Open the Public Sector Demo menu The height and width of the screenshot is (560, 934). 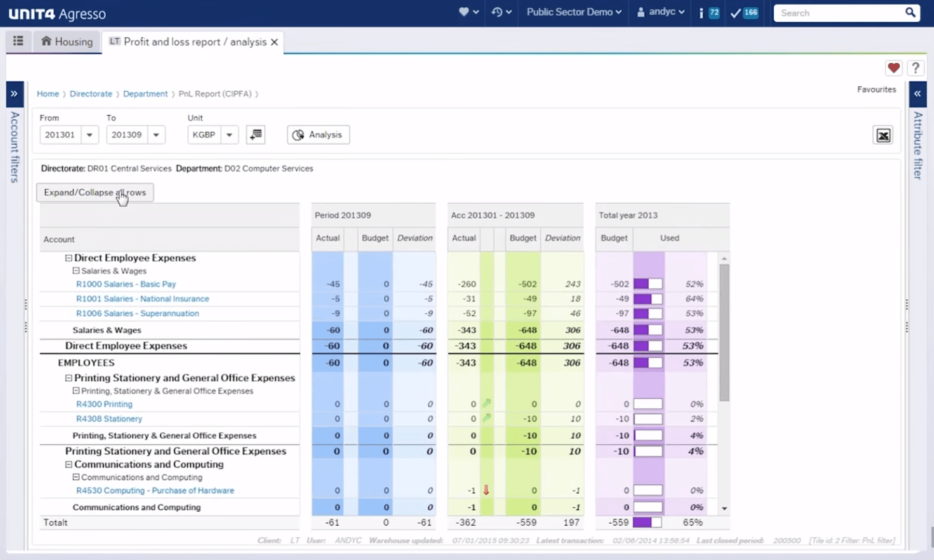click(574, 12)
